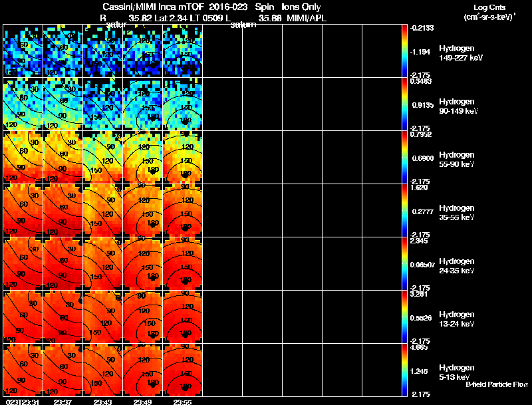The width and height of the screenshot is (532, 405).
Task: Choose the 13-24 keV panel at 23:49
Action: coord(142,317)
